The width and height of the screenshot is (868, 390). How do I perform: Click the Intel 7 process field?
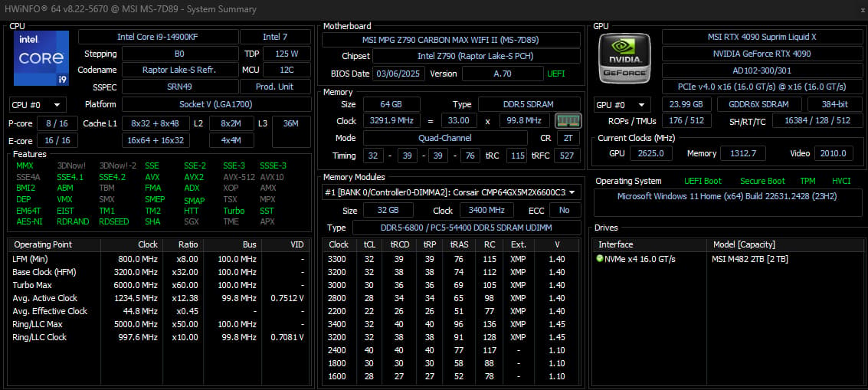click(275, 37)
